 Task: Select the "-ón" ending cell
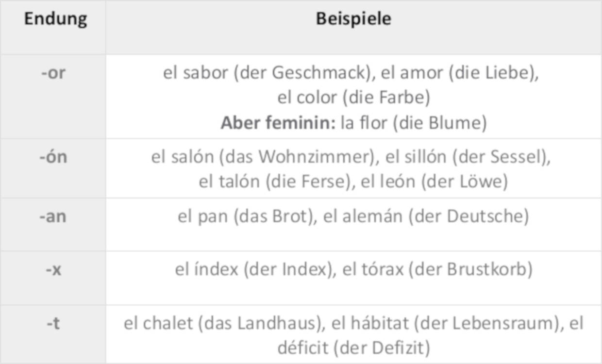pyautogui.click(x=53, y=157)
